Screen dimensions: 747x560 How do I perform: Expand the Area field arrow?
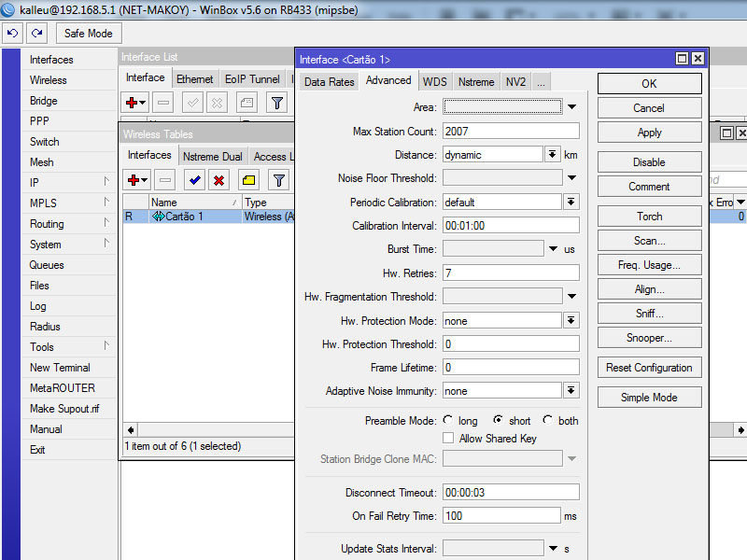571,107
